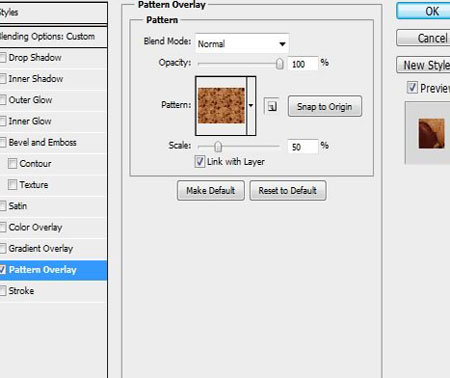
Task: Open the Satin settings label
Action: click(18, 206)
